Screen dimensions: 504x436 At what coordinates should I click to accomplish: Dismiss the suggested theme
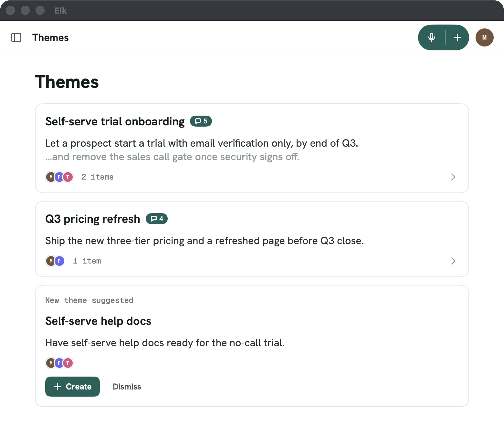tap(127, 387)
